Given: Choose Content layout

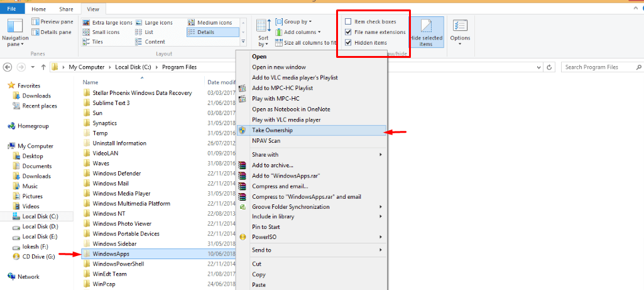Looking at the screenshot, I should (150, 42).
